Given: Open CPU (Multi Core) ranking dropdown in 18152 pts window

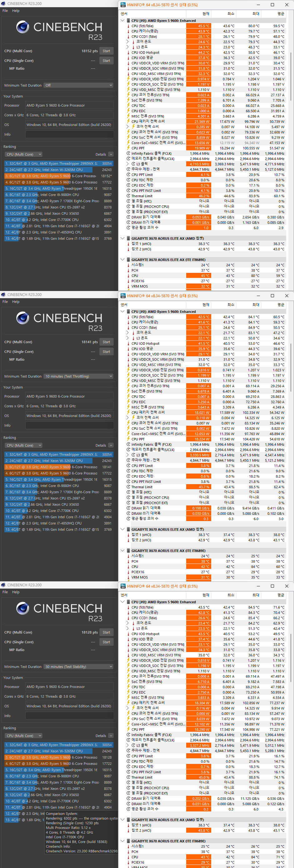Looking at the screenshot, I should coord(23,154).
